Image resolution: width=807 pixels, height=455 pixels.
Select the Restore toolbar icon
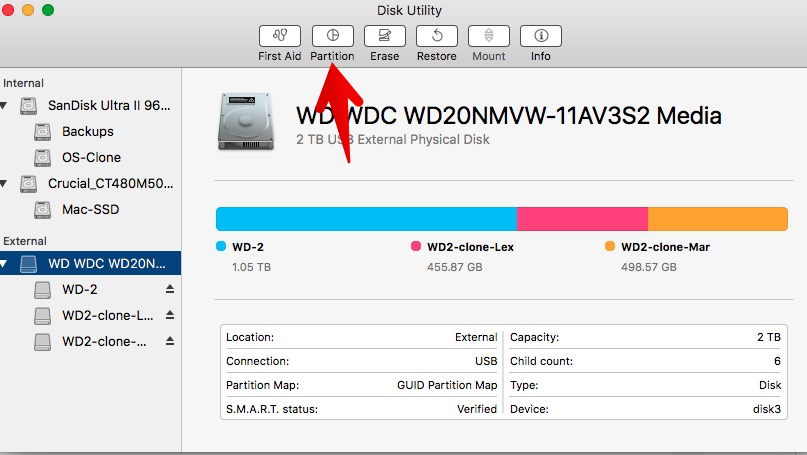(x=437, y=36)
